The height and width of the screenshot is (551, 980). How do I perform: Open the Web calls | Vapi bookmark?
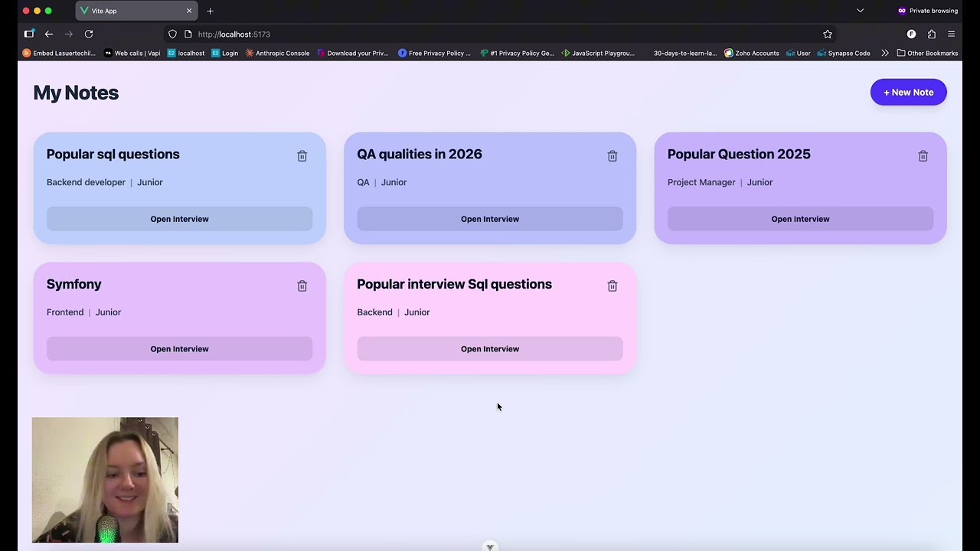tap(132, 54)
